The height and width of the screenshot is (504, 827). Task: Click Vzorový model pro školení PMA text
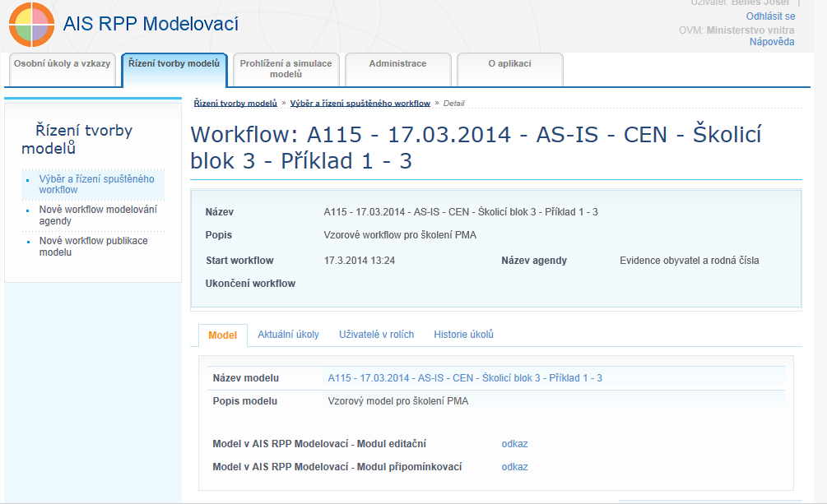click(397, 401)
